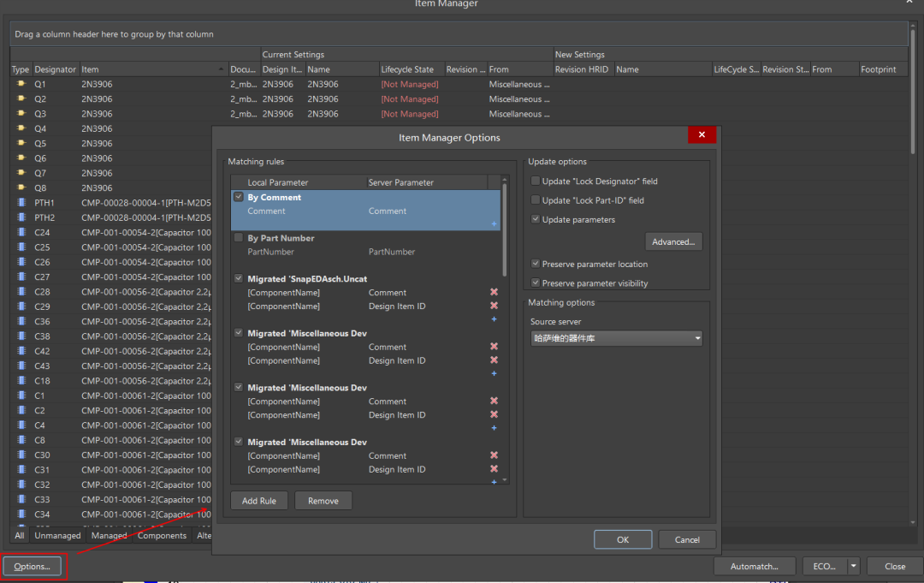Sort by the Item column header
The width and height of the screenshot is (924, 583).
point(153,69)
